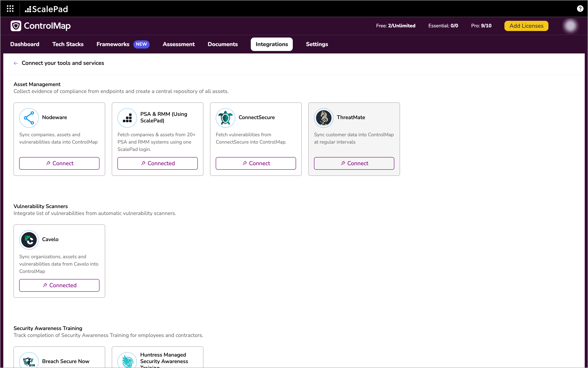Viewport: 588px width, 368px height.
Task: Click the Pro: 9/10 license count
Action: pyautogui.click(x=481, y=26)
